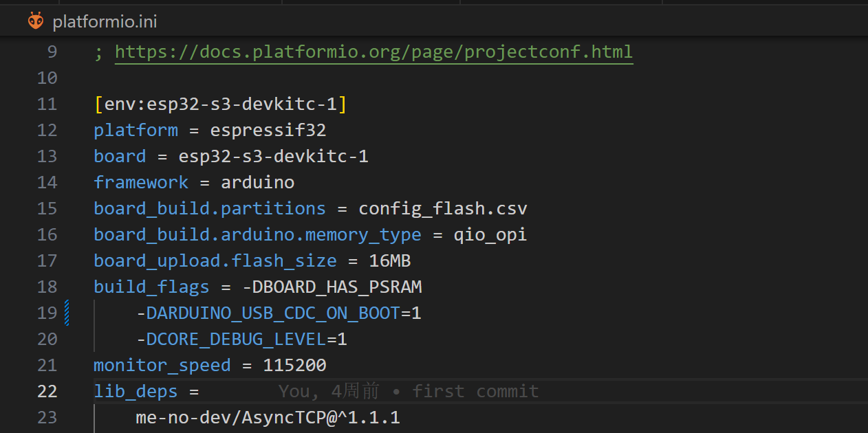868x433 pixels.
Task: Click the espressif32 platform value
Action: tap(268, 131)
